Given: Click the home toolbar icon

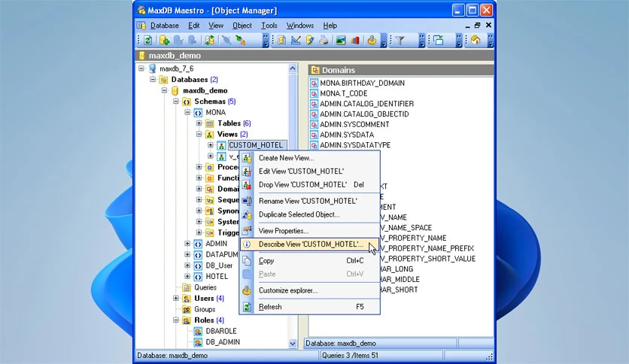Looking at the screenshot, I should (x=476, y=40).
